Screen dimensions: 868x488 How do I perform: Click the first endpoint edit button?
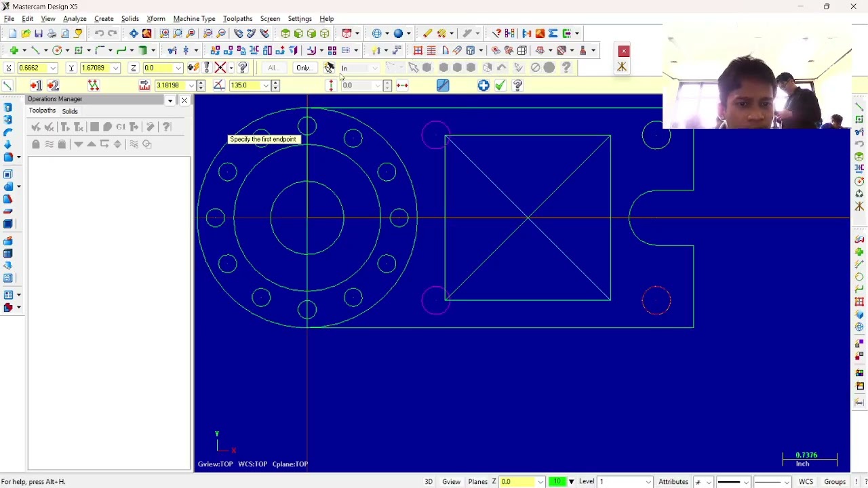pos(35,85)
